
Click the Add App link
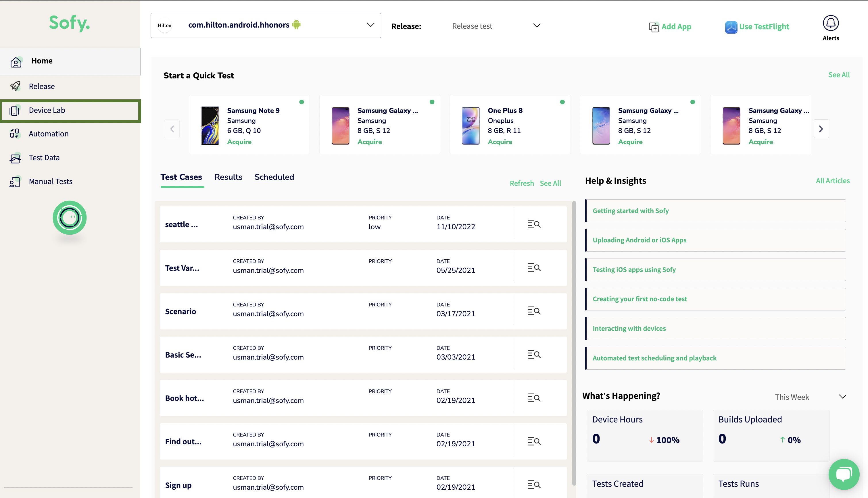[x=676, y=27]
